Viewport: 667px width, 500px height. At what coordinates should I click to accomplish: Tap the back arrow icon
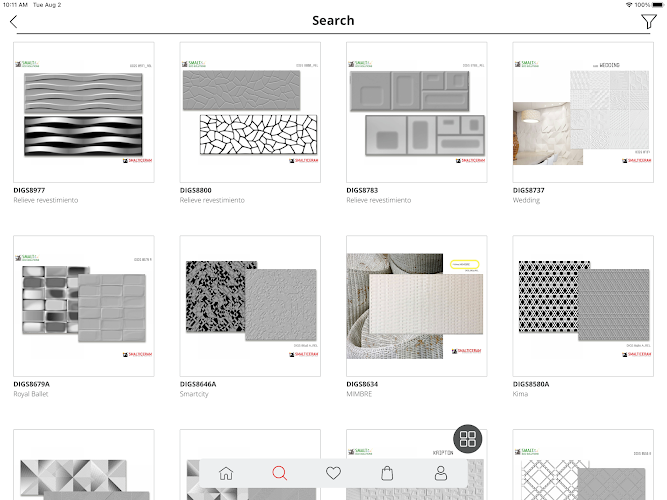[x=14, y=22]
